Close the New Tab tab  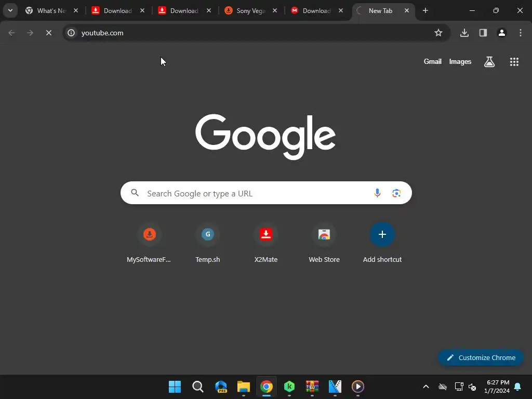tap(407, 10)
